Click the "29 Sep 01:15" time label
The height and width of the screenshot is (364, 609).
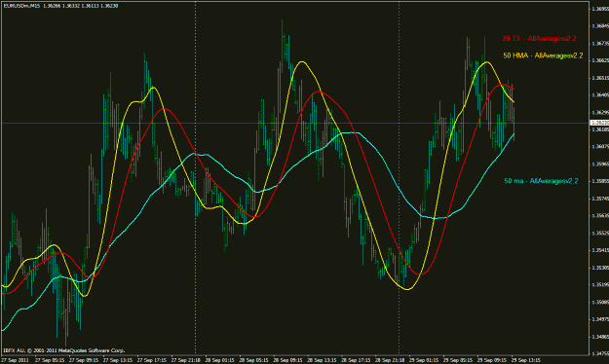pyautogui.click(x=424, y=360)
